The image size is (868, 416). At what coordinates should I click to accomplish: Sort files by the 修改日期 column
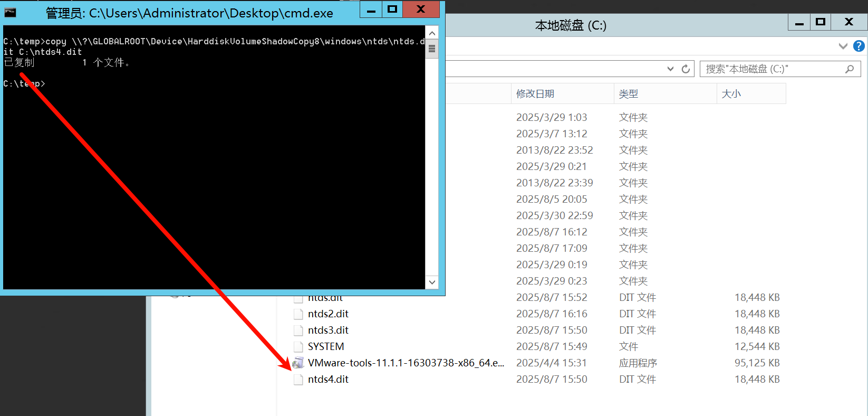click(535, 94)
